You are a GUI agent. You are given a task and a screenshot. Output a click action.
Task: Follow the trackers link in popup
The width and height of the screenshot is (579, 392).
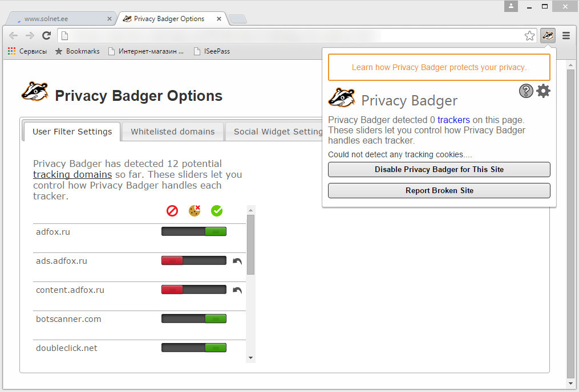click(454, 120)
